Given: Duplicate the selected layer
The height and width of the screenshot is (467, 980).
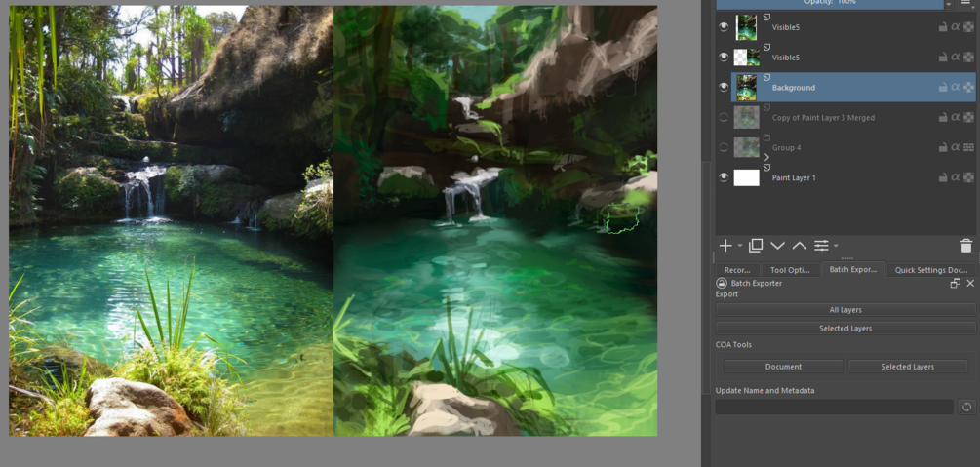Looking at the screenshot, I should tap(755, 246).
